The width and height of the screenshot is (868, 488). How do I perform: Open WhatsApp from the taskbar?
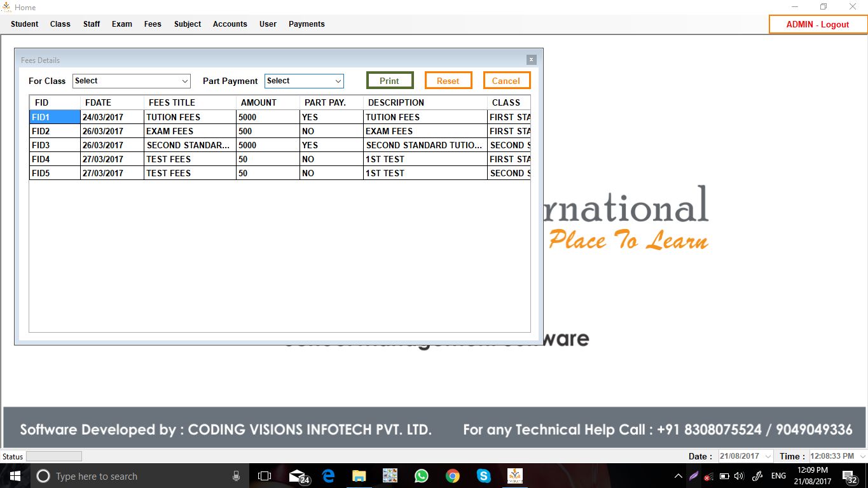[x=421, y=476]
